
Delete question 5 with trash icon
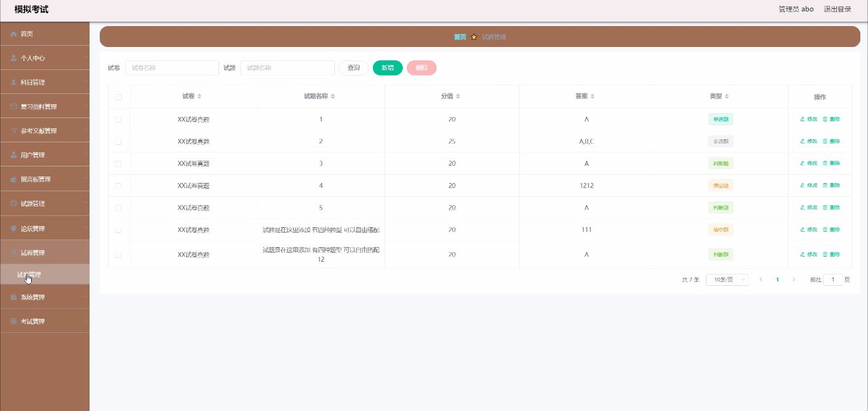(825, 208)
